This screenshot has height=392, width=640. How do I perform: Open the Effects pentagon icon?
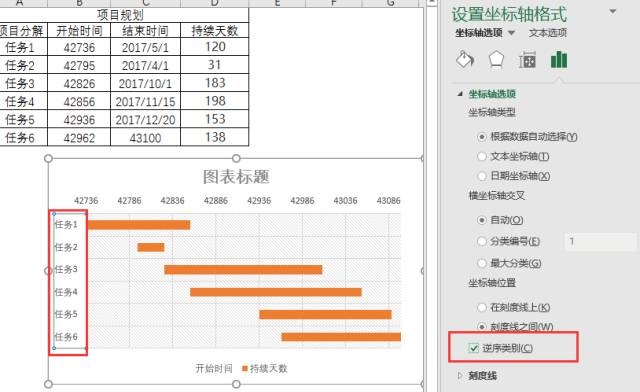[496, 60]
